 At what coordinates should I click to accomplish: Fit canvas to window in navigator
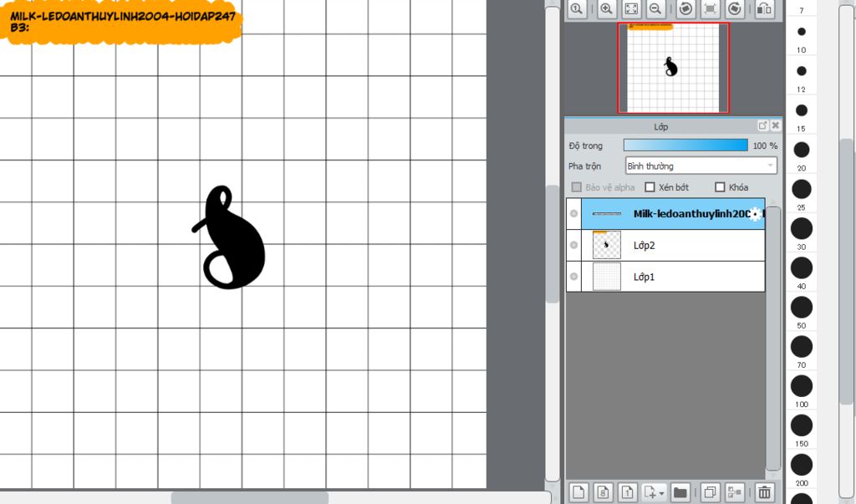[631, 8]
